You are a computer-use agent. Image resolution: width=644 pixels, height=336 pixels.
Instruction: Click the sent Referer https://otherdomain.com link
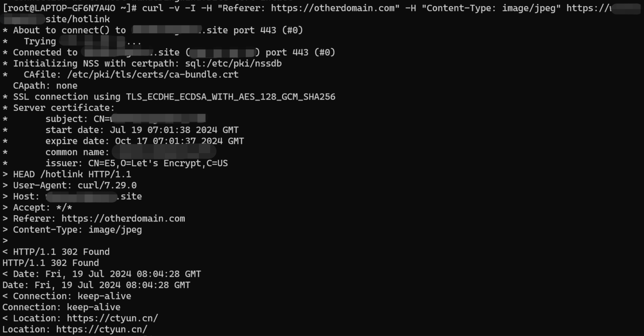click(123, 219)
